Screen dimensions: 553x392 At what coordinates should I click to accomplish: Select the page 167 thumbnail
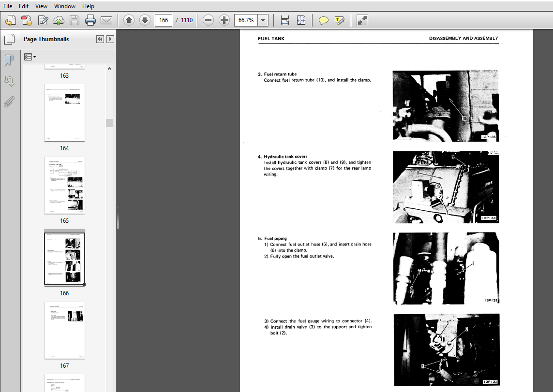tap(64, 330)
